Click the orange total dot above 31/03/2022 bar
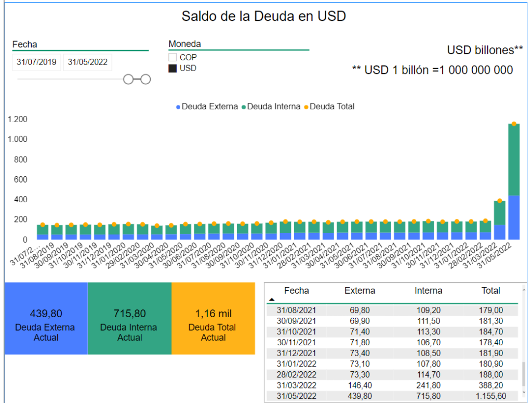The height and width of the screenshot is (403, 532). click(499, 201)
